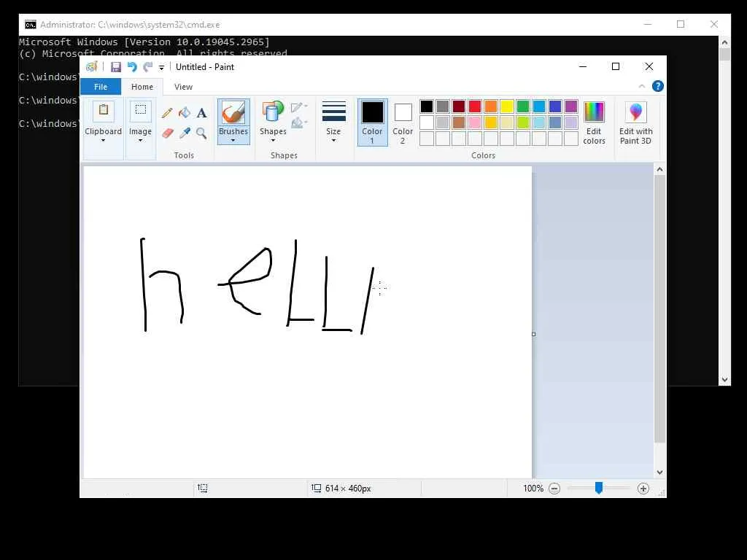This screenshot has width=747, height=560.
Task: Select the Magnifier tool
Action: [x=201, y=133]
